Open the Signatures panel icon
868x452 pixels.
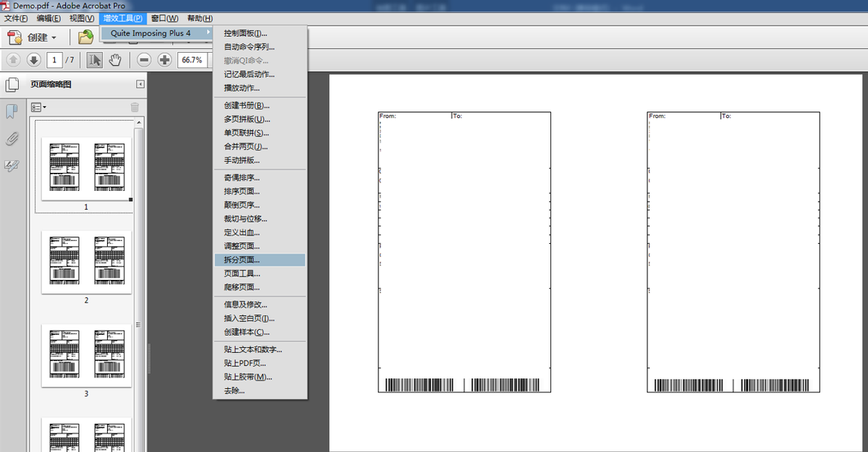click(12, 166)
